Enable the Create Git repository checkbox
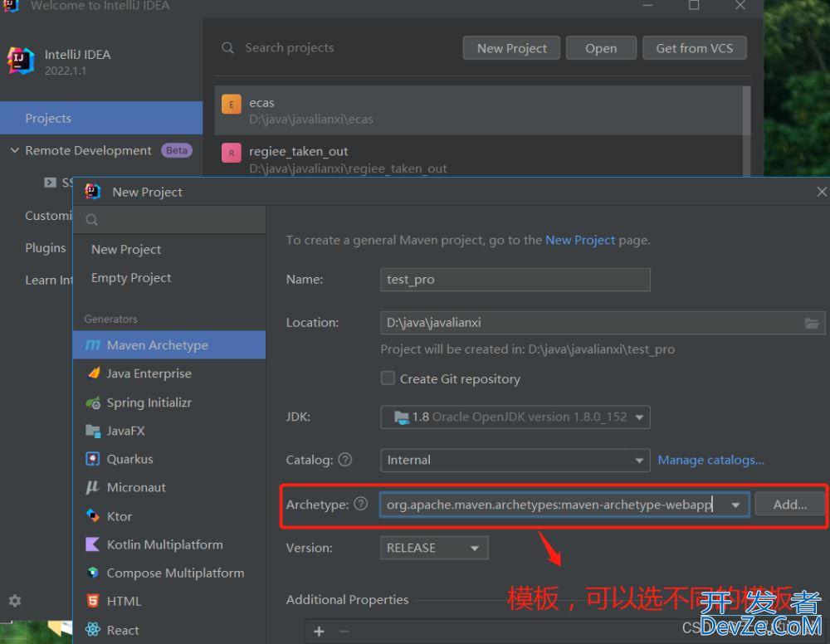This screenshot has height=644, width=830. coord(388,378)
